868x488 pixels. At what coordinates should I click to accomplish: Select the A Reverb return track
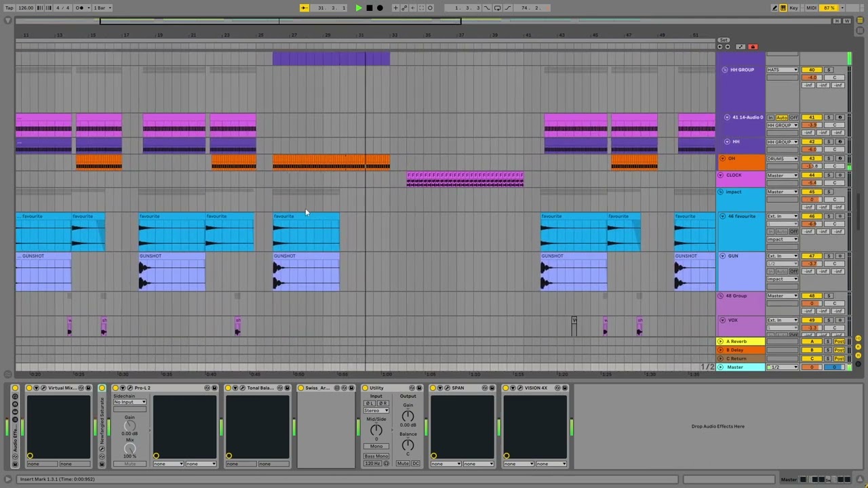click(x=742, y=342)
